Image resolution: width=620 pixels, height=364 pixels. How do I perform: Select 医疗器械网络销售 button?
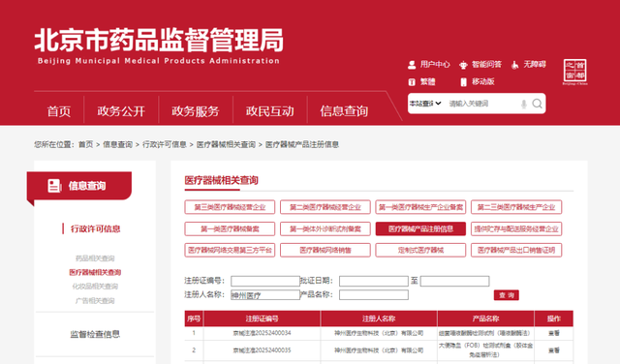tap(325, 250)
